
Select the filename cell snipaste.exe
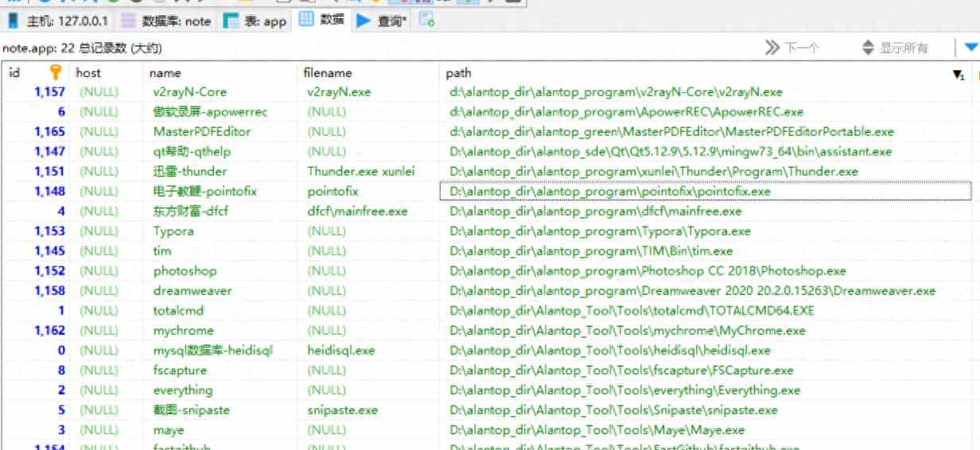pyautogui.click(x=343, y=410)
